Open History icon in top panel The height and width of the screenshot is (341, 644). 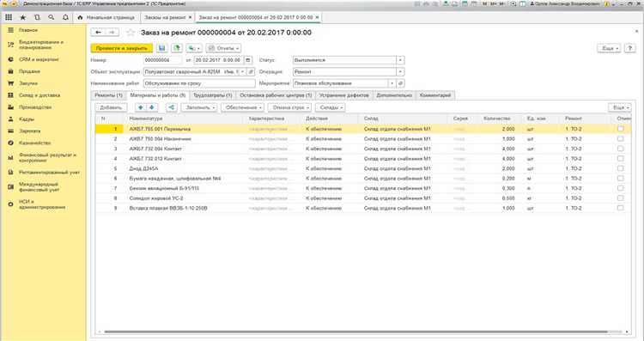click(38, 18)
